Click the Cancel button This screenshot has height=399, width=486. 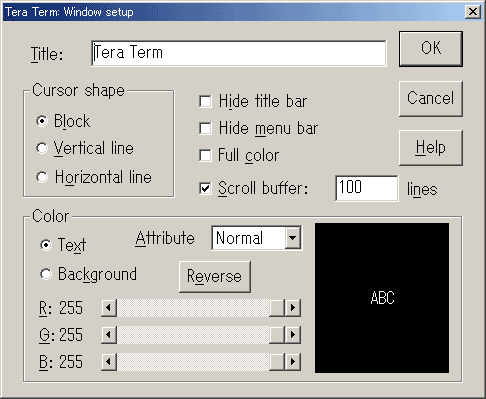click(431, 99)
